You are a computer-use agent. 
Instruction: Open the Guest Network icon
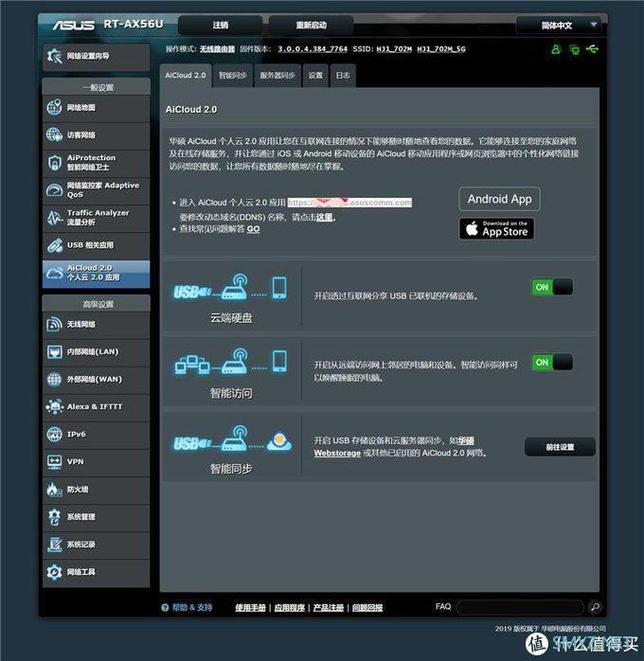pyautogui.click(x=54, y=134)
